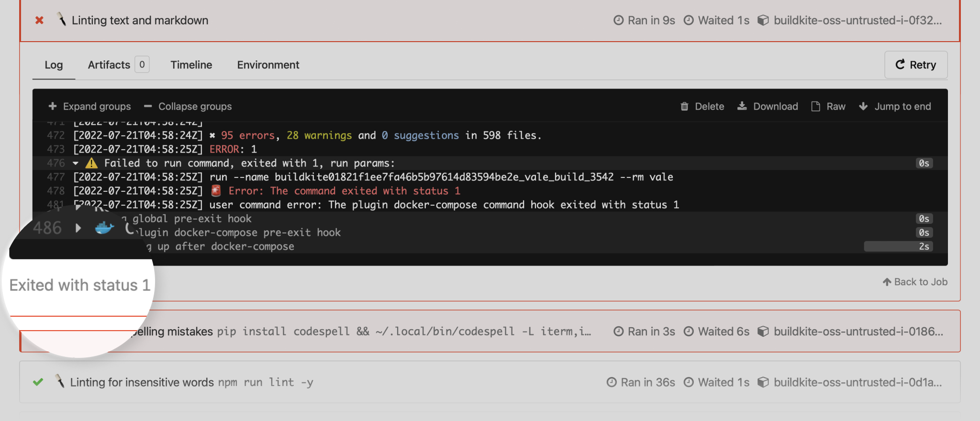This screenshot has width=980, height=421.
Task: Click the Docker whale icon on line 486
Action: click(104, 228)
